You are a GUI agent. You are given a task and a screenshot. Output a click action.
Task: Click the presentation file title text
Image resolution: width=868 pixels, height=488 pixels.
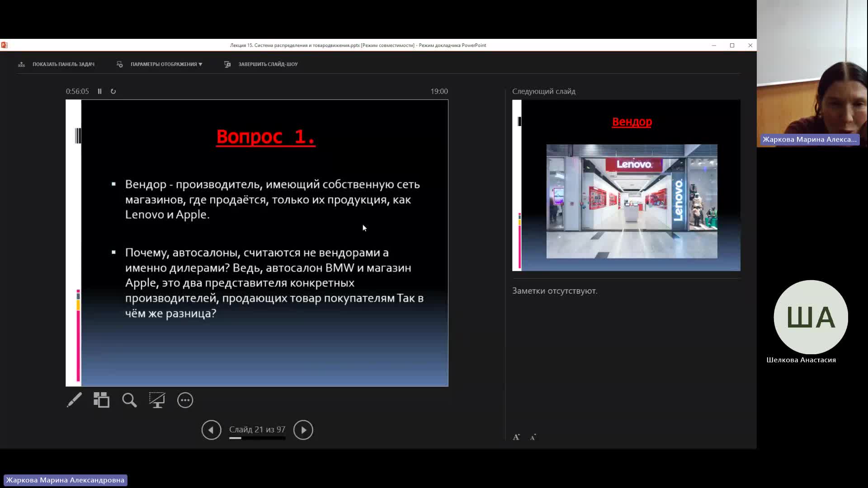358,45
